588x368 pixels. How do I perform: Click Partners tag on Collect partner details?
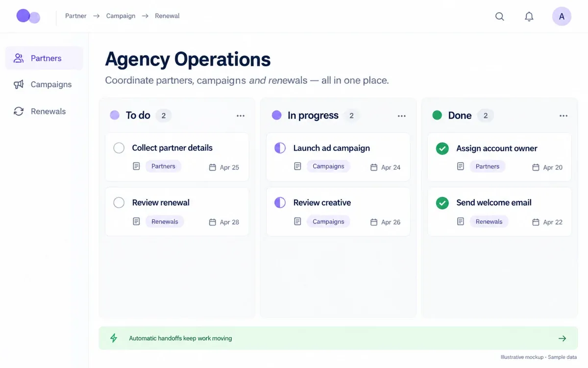pyautogui.click(x=163, y=166)
